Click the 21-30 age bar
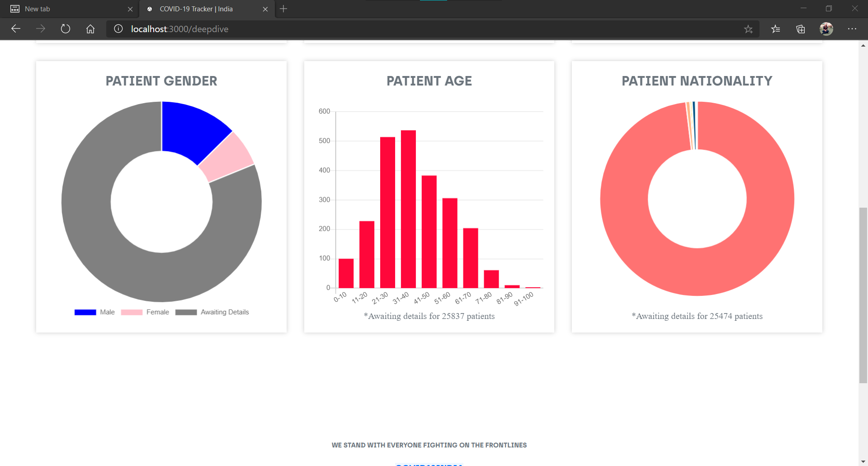The width and height of the screenshot is (868, 466). coord(387,212)
